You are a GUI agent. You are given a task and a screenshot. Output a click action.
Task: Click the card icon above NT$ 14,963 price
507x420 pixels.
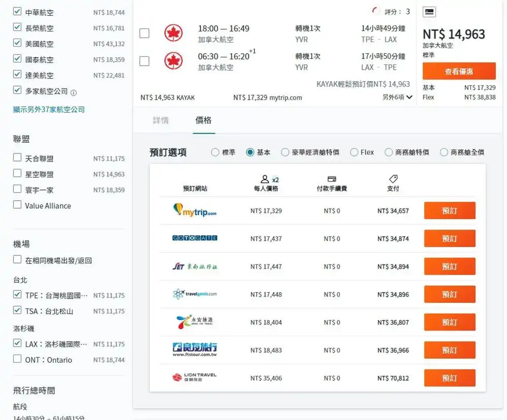tap(429, 12)
